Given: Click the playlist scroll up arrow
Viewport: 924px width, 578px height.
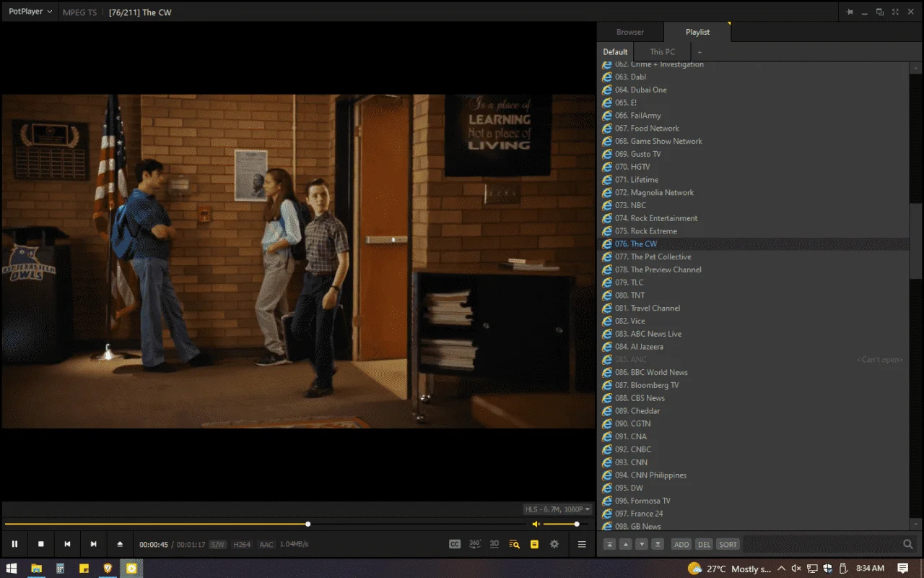Looking at the screenshot, I should 915,67.
